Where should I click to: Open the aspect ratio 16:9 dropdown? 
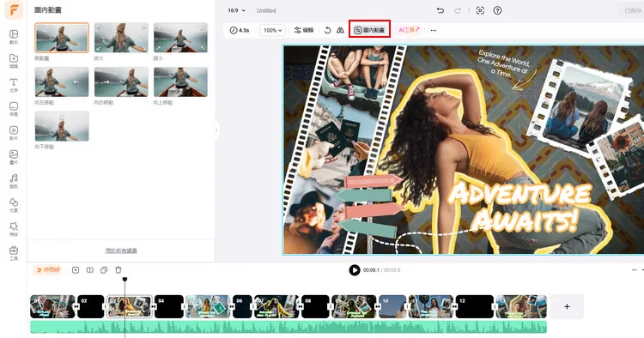237,10
